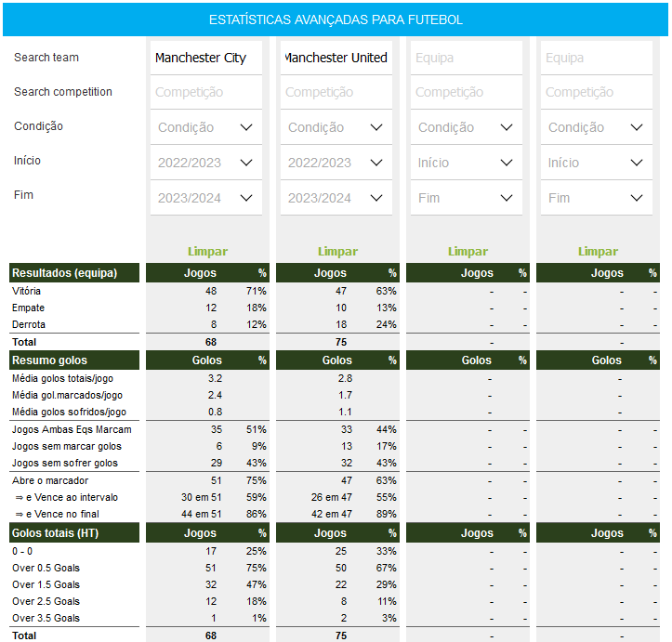Expand empty Fim dropdown in fourth column
672x642 pixels.
tap(597, 198)
